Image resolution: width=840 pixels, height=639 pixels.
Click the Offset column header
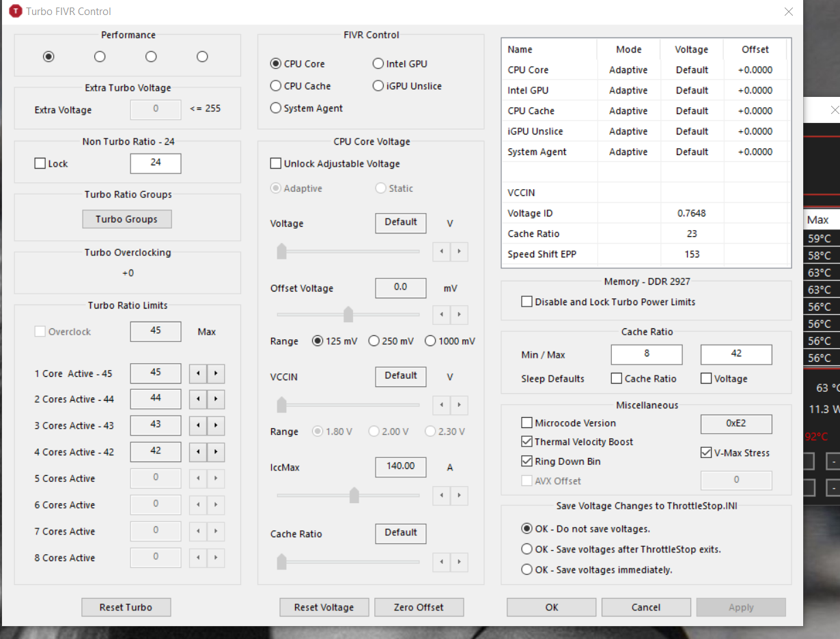click(x=755, y=49)
